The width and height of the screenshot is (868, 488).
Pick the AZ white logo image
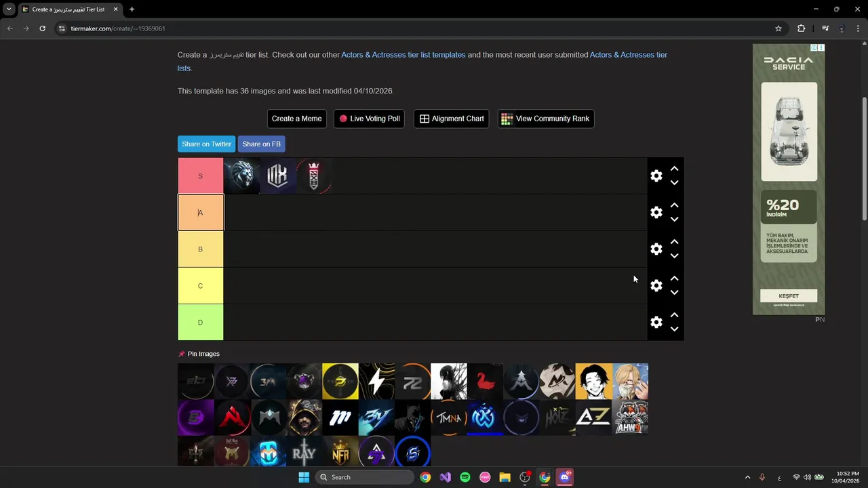[x=593, y=418]
